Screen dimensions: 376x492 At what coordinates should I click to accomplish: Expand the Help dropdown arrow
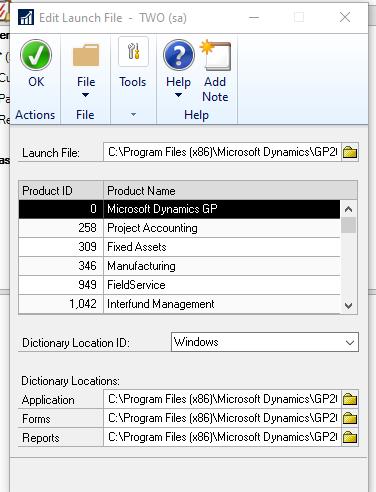178,95
